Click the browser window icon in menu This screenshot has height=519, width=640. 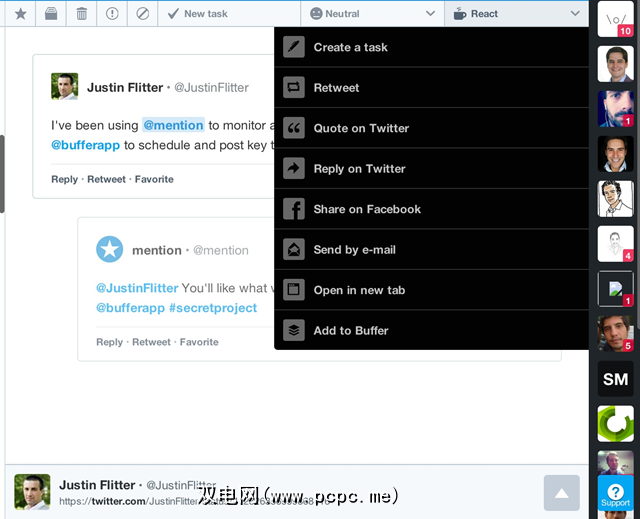pos(294,290)
